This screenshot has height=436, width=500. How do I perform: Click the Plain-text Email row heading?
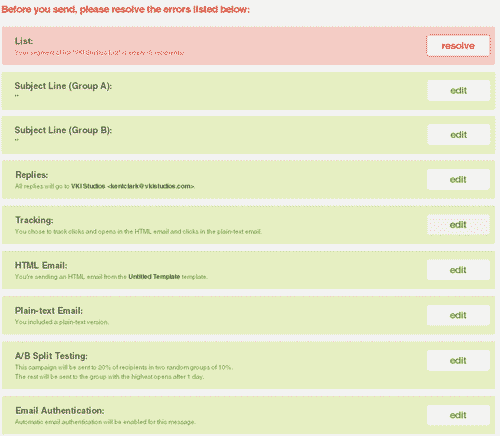[49, 311]
